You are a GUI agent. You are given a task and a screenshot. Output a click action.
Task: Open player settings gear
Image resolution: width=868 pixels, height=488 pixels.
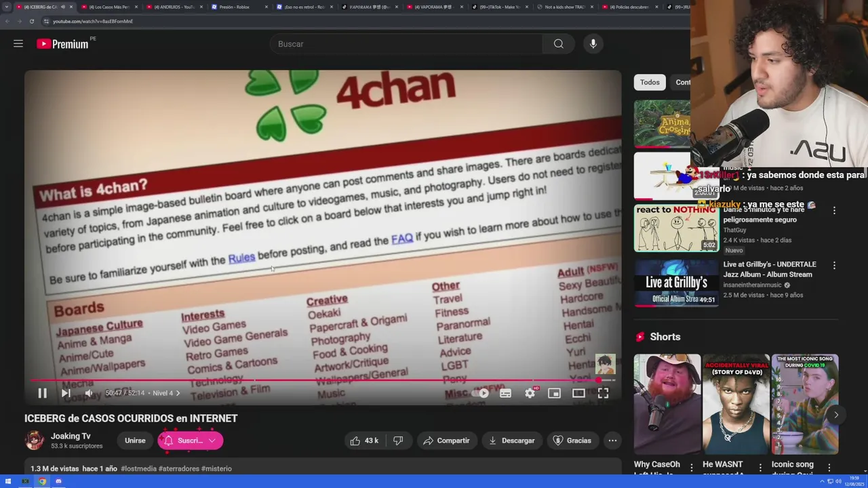click(530, 393)
